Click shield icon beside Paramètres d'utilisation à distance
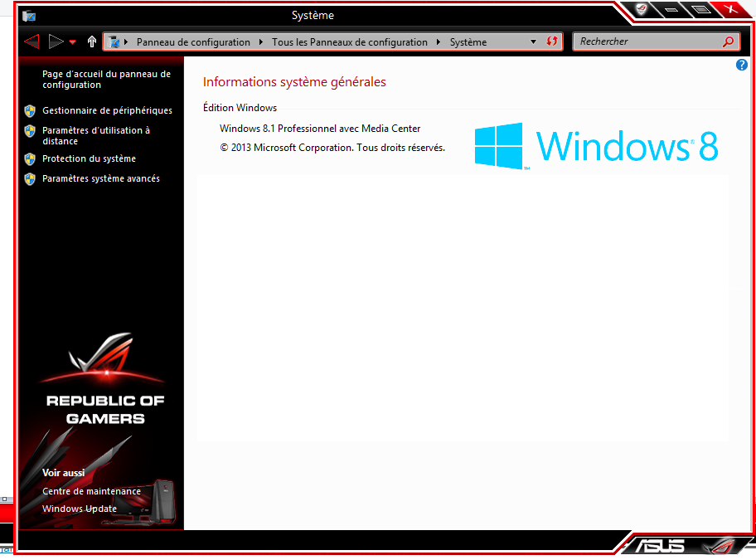 (30, 131)
